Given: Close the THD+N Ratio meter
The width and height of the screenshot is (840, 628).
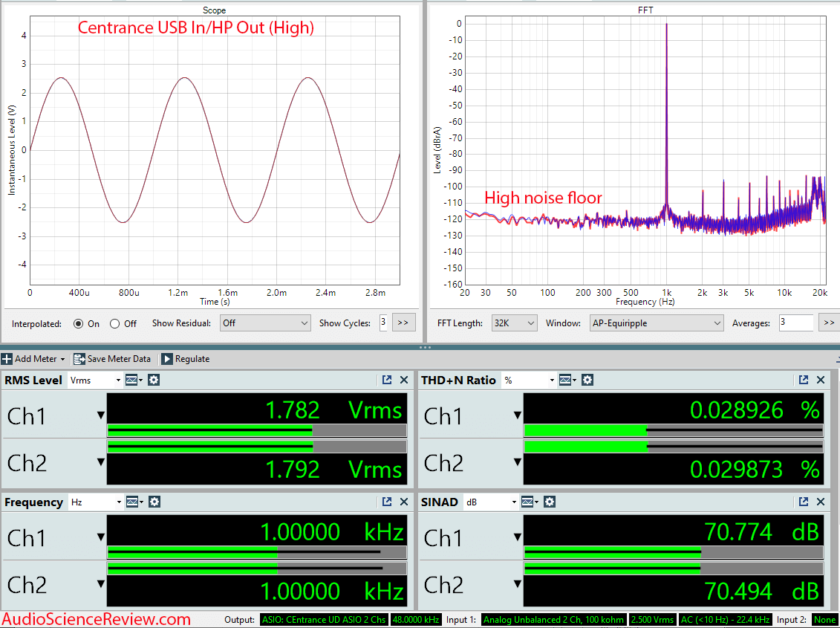Looking at the screenshot, I should (x=820, y=381).
